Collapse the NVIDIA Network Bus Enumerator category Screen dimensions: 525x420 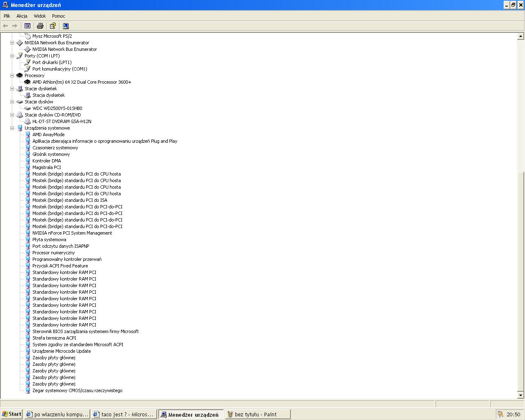point(12,43)
